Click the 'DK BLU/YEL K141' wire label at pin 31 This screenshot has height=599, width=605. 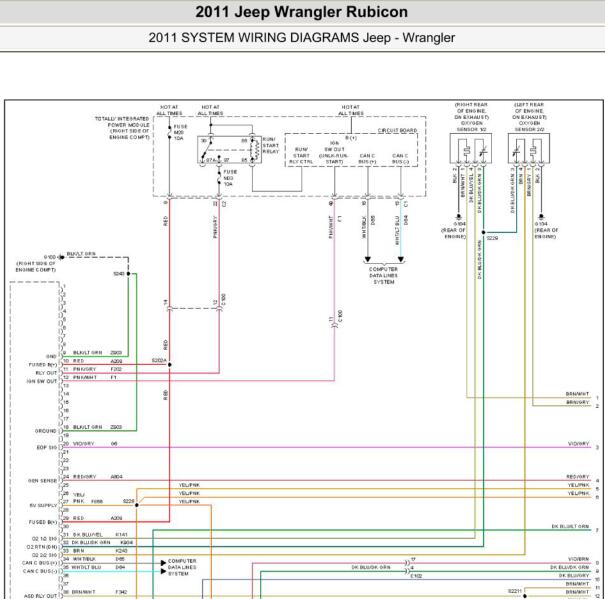coord(100,535)
